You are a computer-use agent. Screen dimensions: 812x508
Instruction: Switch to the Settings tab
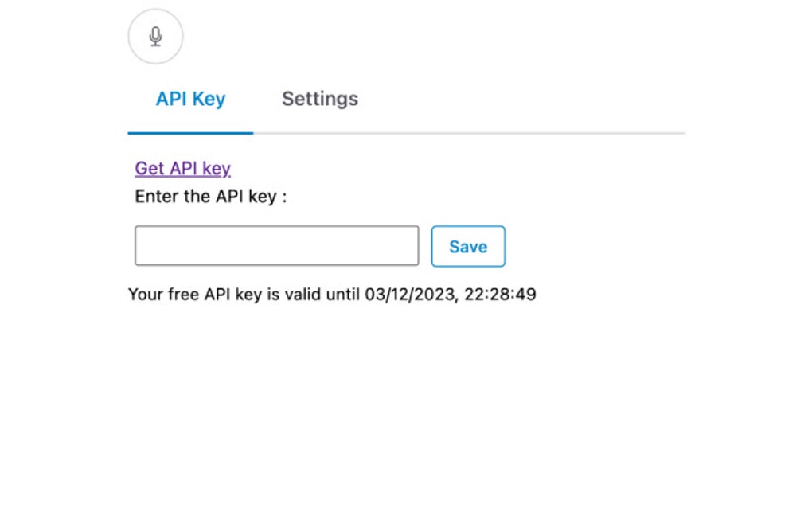(319, 99)
